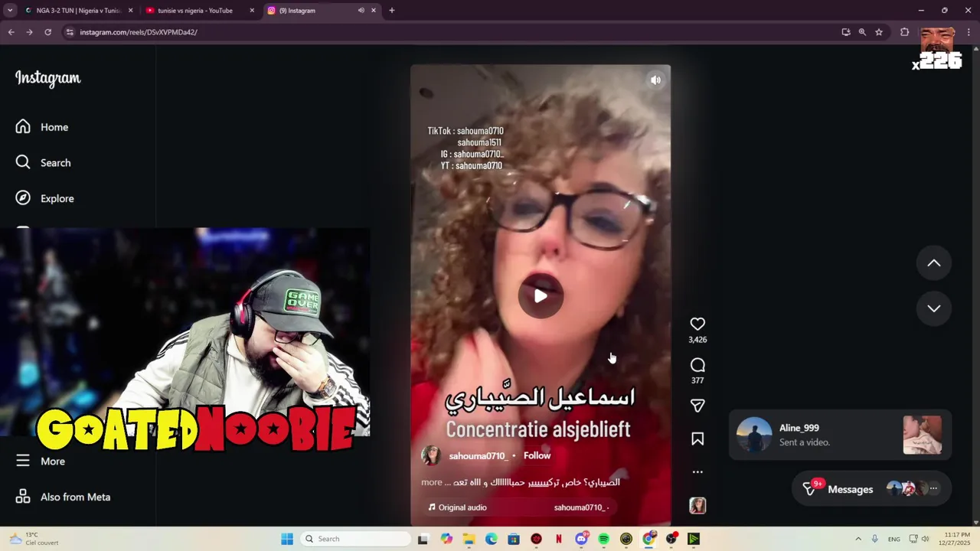Screen dimensions: 980x551
Task: Open tab search dropdown arrow
Action: click(10, 11)
